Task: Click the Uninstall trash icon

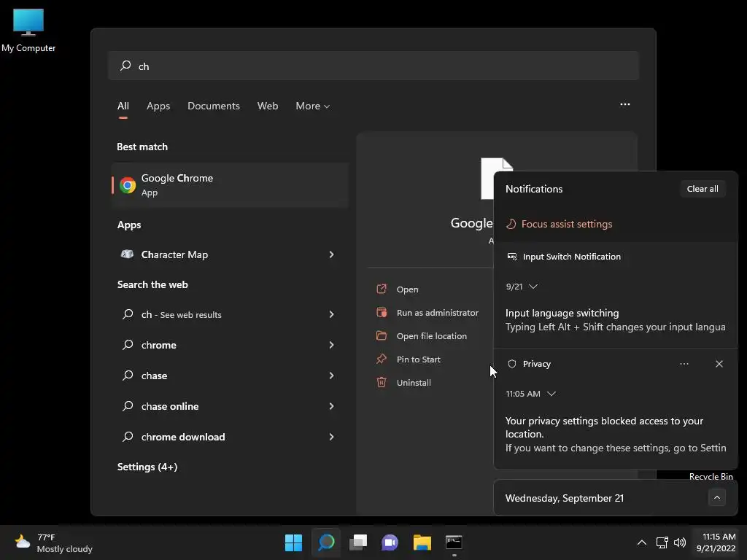Action: pyautogui.click(x=382, y=382)
